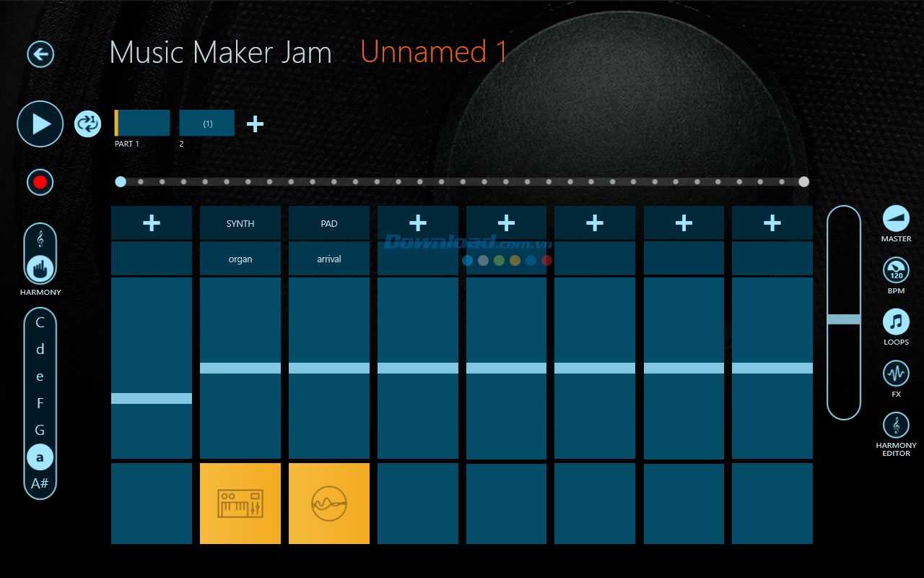Image resolution: width=924 pixels, height=578 pixels.
Task: Start recording with the red Record button
Action: coord(40,182)
